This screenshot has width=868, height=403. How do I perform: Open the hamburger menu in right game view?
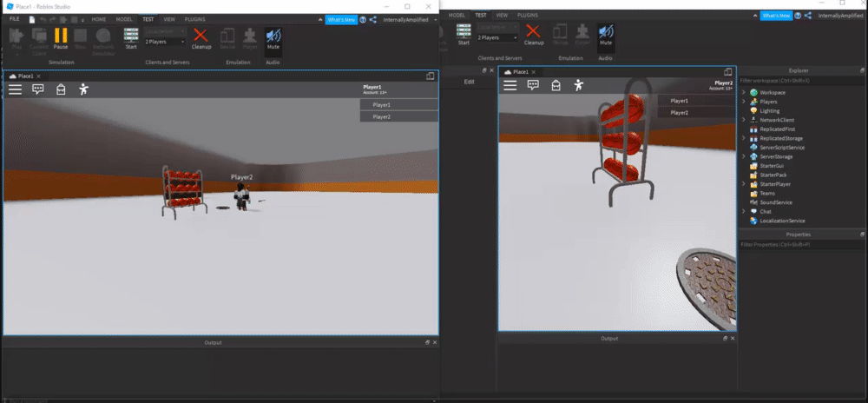click(510, 85)
